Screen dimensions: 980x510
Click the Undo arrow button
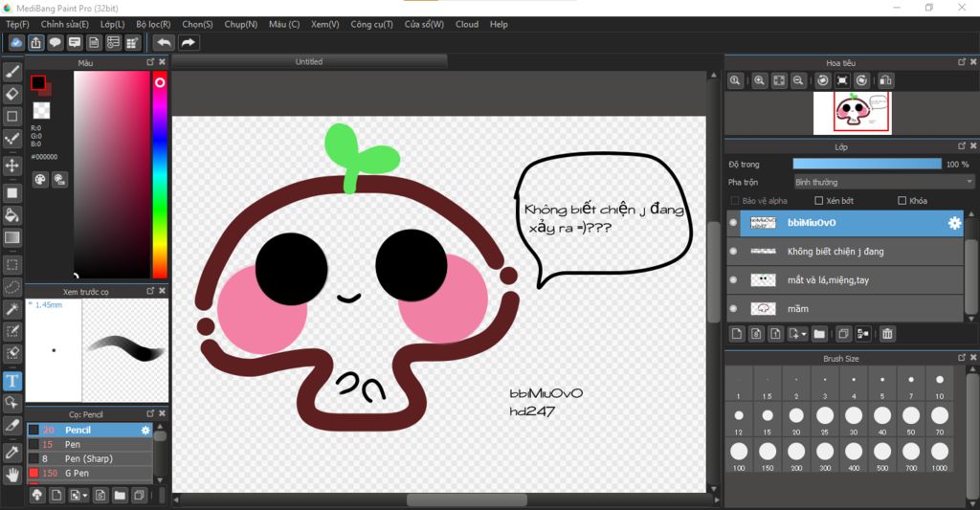[164, 42]
